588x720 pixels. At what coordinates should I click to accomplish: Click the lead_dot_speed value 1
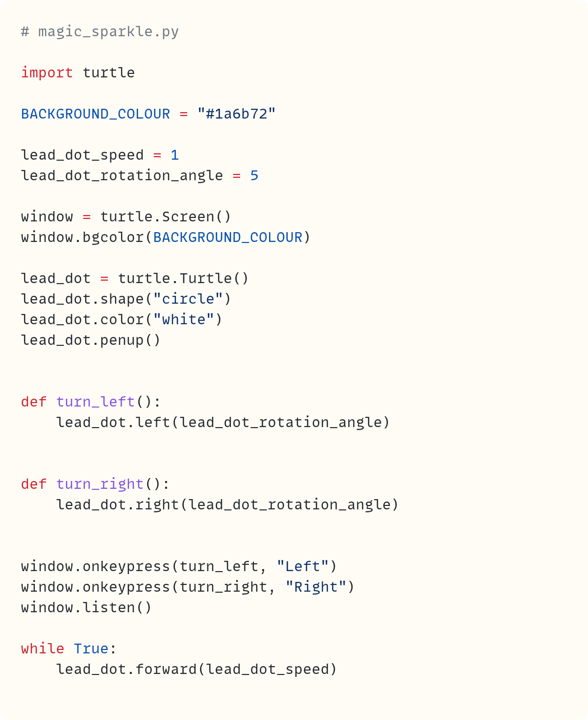click(174, 155)
